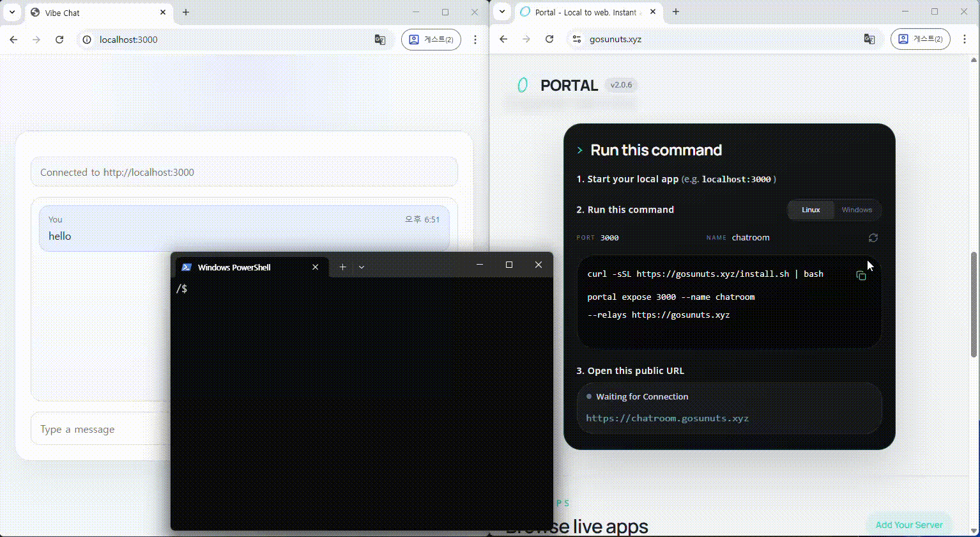Click the Add Your Server button
This screenshot has width=980, height=537.
tap(908, 524)
